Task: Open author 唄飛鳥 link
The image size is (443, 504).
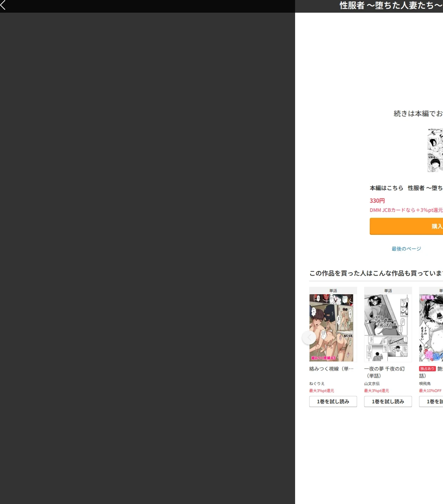Action: (425, 384)
